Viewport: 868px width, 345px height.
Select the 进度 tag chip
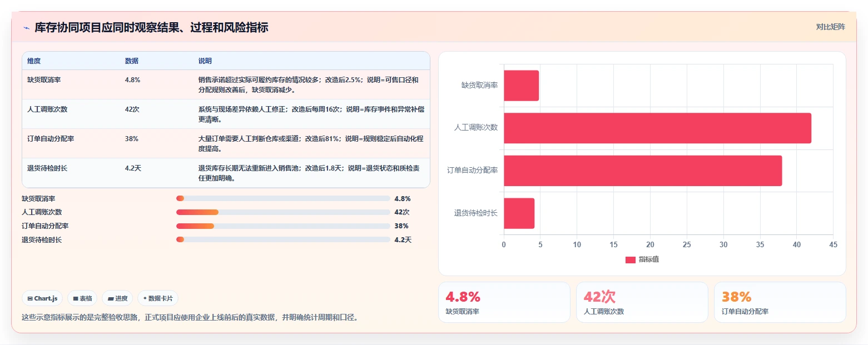coord(117,298)
